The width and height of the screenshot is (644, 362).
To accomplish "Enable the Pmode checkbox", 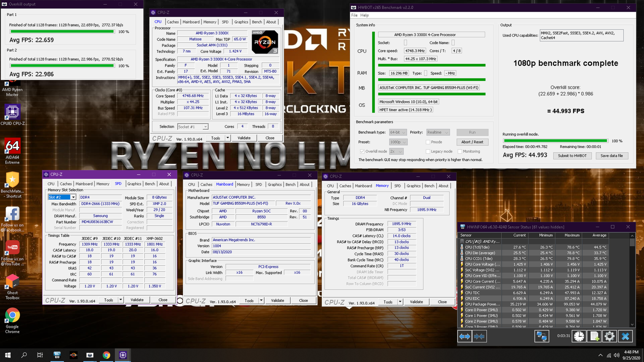I will pyautogui.click(x=428, y=142).
